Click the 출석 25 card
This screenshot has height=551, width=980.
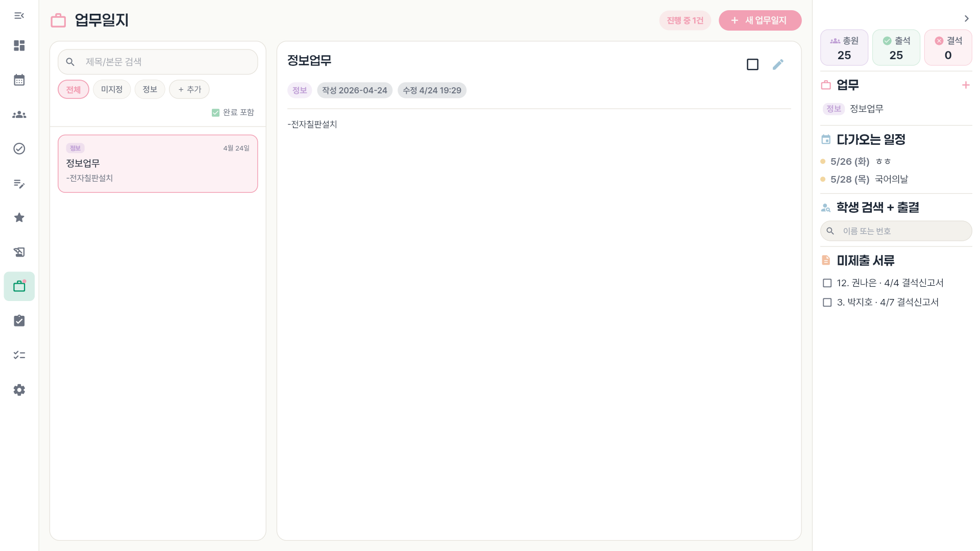click(x=896, y=47)
